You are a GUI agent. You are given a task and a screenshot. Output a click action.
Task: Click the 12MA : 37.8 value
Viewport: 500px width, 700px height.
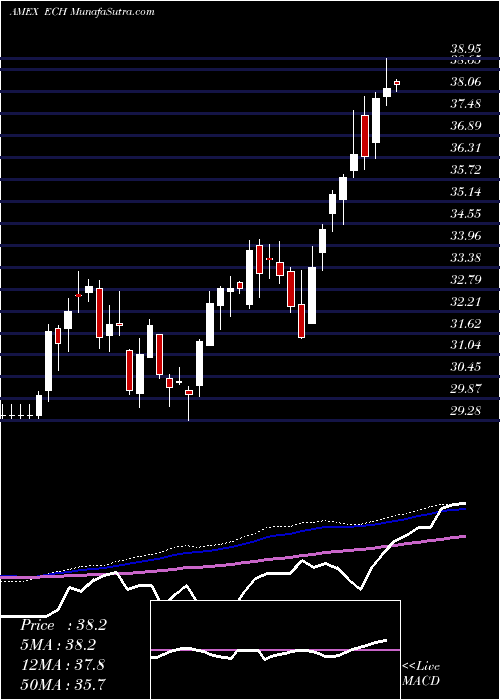click(x=62, y=665)
